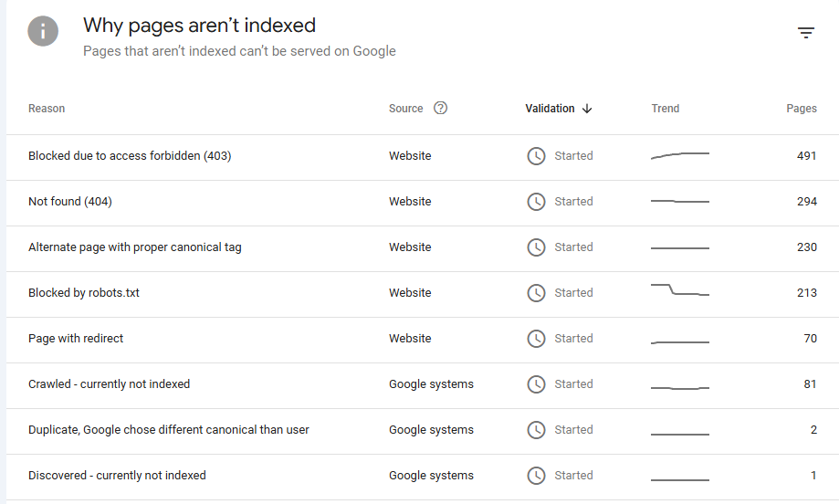Open Crawled - currently not indexed details
Viewport: 839px width, 504px height.
[x=110, y=384]
